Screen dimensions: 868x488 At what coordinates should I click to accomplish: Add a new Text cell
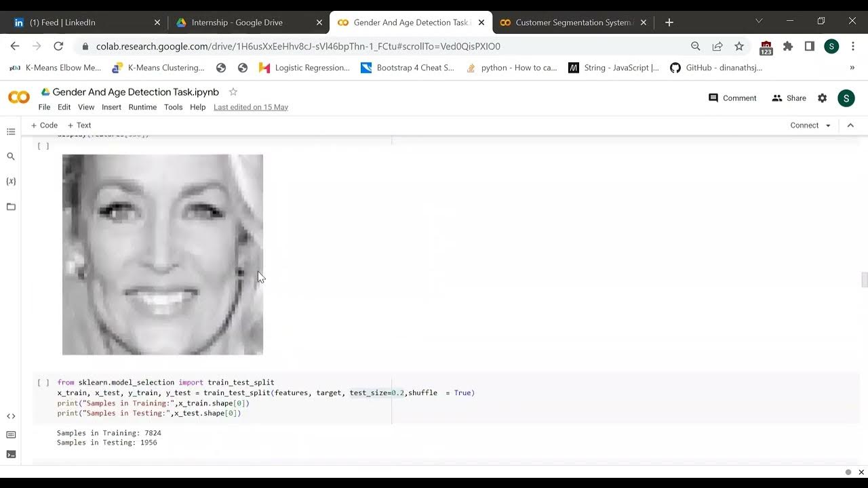coord(79,125)
